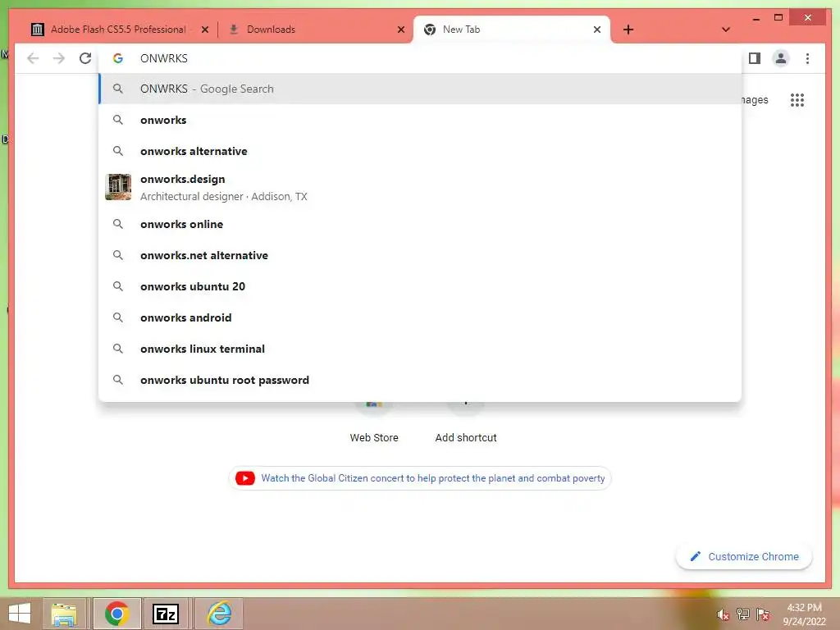Reload the current page
The image size is (840, 630).
85,58
